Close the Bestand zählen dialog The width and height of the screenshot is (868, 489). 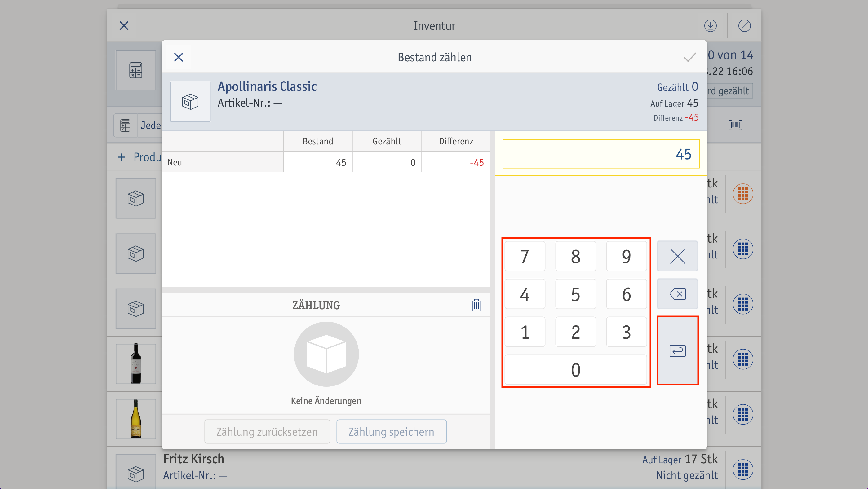[178, 57]
